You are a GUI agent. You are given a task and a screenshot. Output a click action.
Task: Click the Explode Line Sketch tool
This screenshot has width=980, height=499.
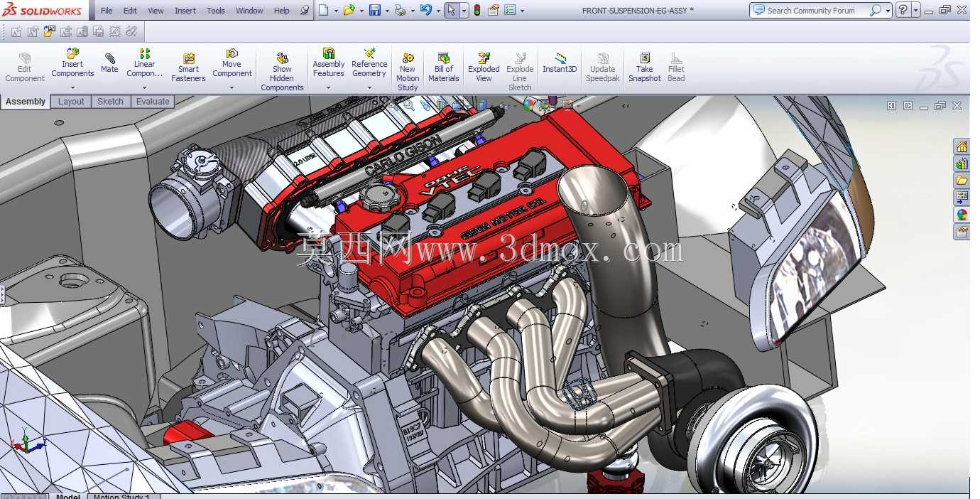pyautogui.click(x=520, y=72)
